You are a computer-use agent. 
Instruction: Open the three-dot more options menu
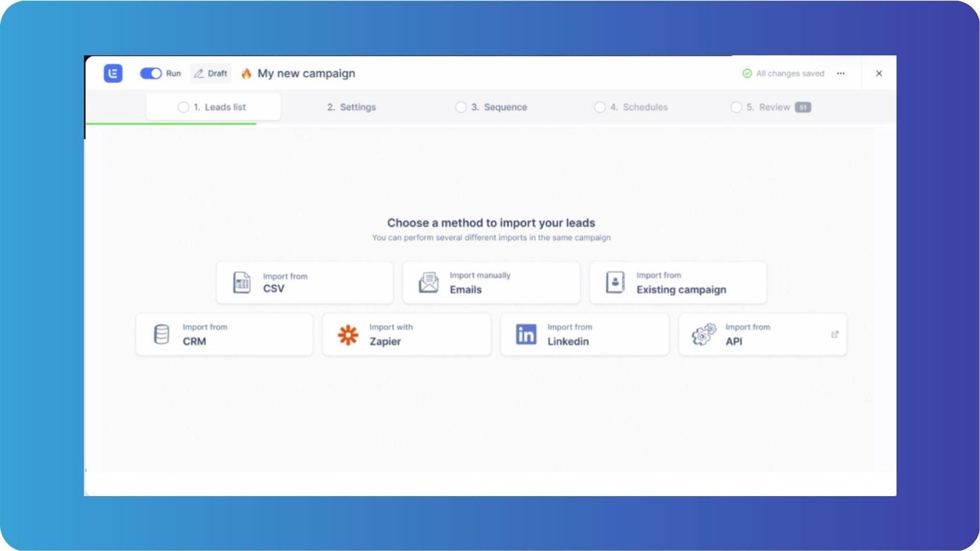click(841, 73)
